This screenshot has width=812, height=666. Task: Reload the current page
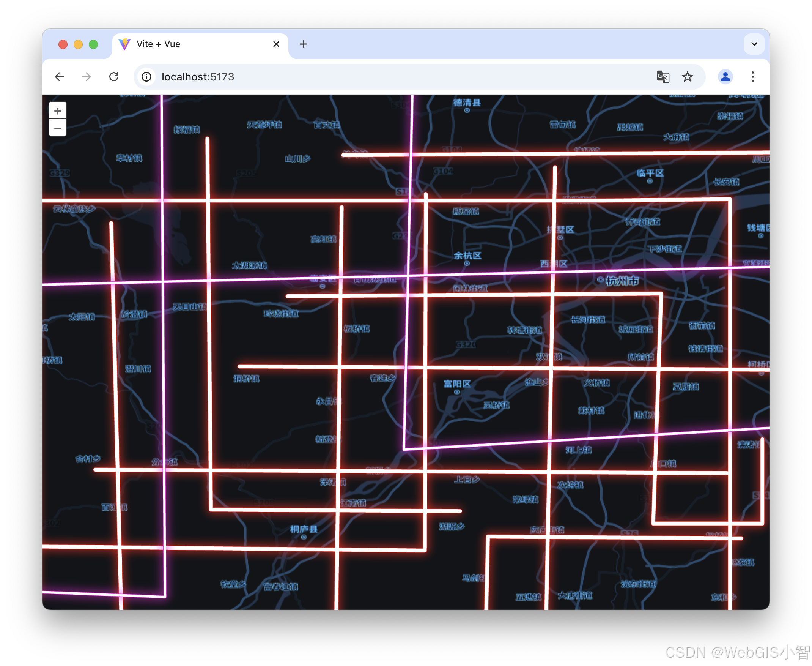pos(114,77)
